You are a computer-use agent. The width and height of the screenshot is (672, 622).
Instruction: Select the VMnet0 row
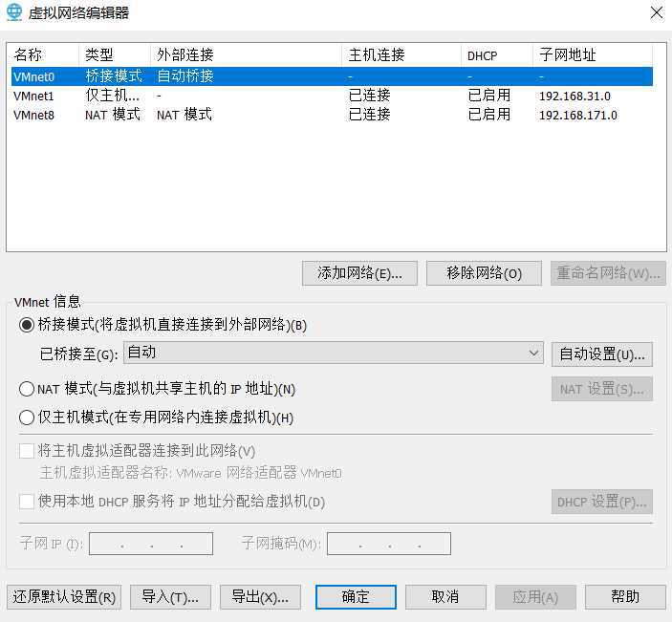click(332, 76)
